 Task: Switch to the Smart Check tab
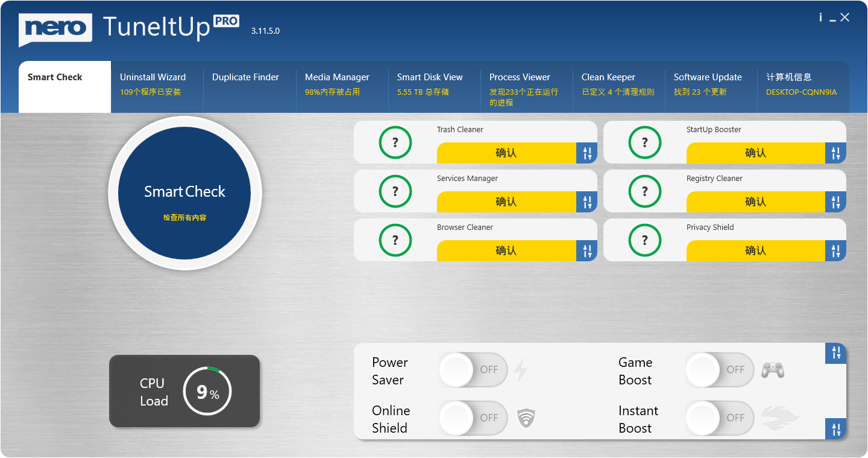coord(65,87)
